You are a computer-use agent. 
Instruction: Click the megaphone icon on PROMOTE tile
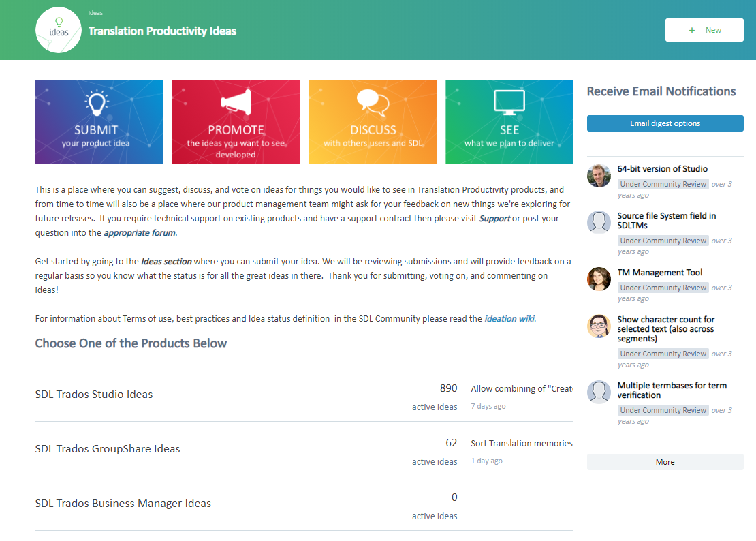pos(236,102)
